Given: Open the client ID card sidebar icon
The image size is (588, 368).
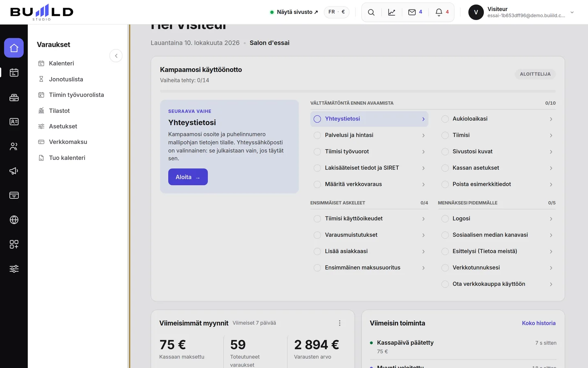Looking at the screenshot, I should click(14, 122).
